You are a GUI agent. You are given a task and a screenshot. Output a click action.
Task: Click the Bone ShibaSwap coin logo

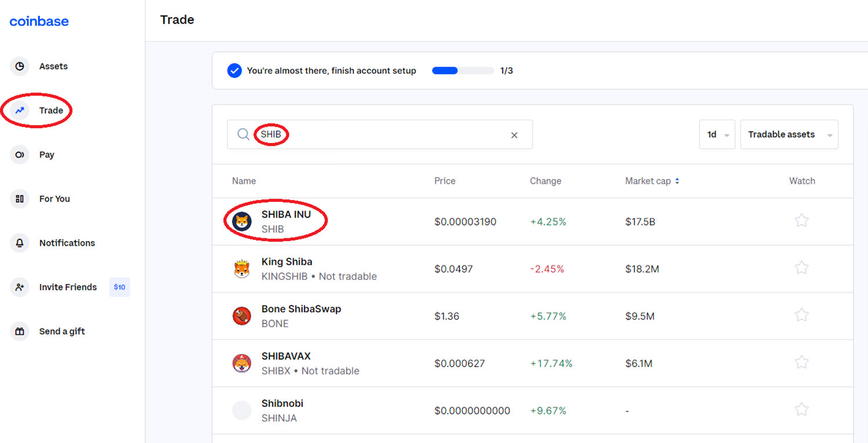click(x=242, y=316)
